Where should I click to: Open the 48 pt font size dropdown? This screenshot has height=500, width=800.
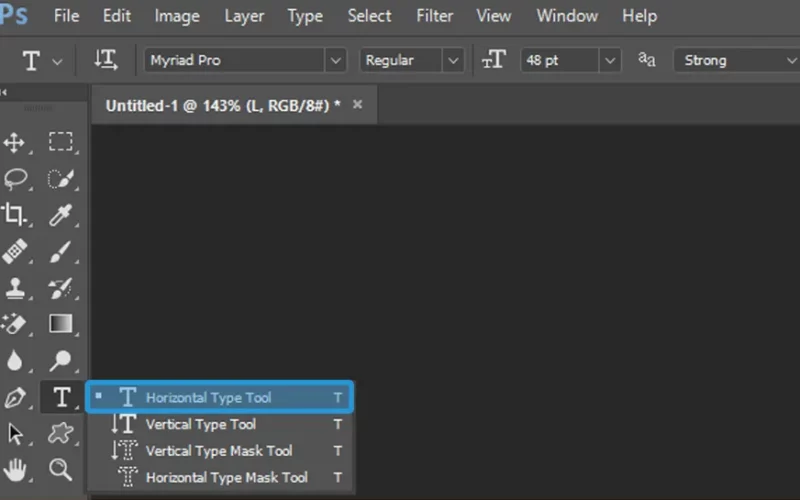tap(610, 61)
